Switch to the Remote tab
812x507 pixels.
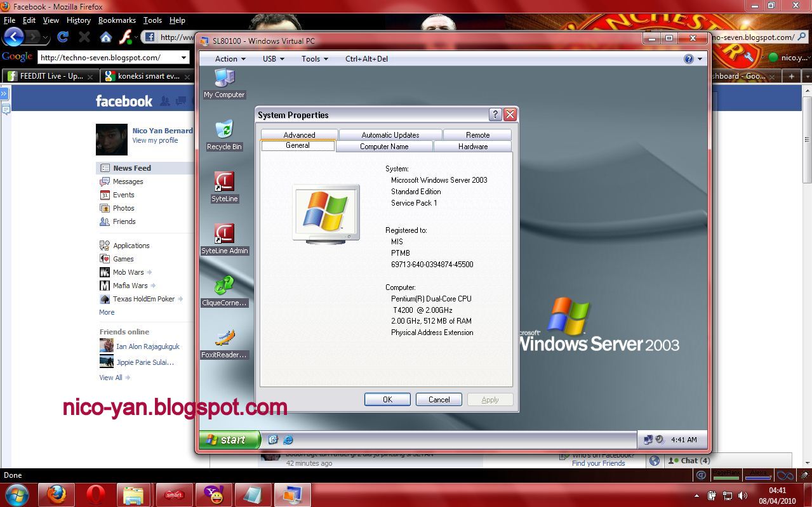[477, 135]
